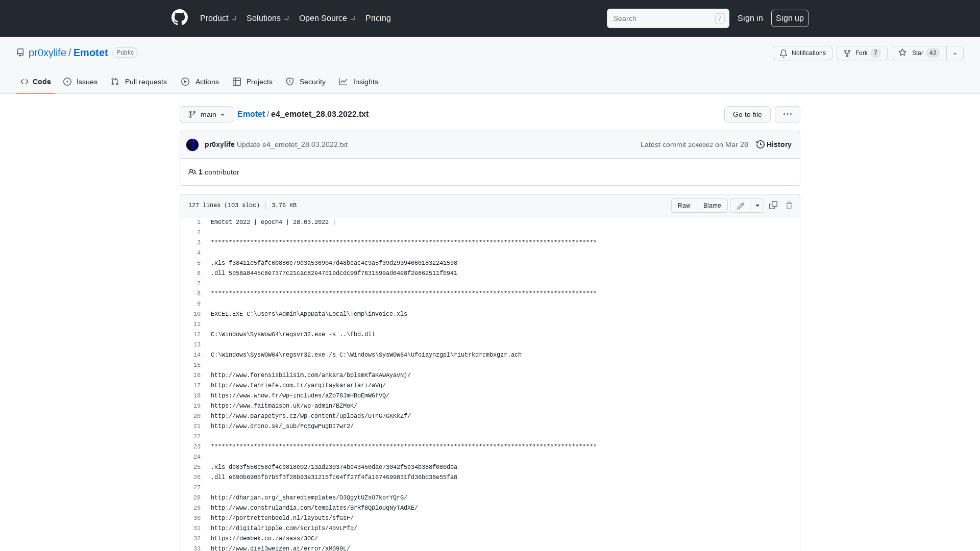Click the Go to file button
The height and width of the screenshot is (551, 980).
747,114
